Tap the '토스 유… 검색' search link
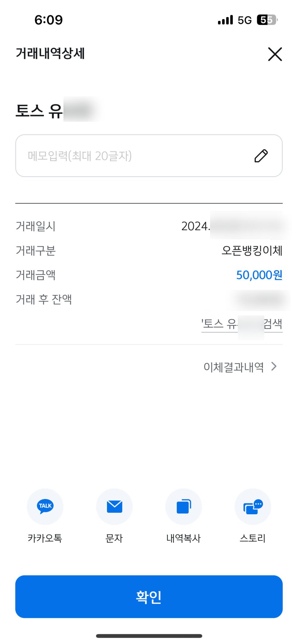The image size is (298, 644). coord(242,324)
